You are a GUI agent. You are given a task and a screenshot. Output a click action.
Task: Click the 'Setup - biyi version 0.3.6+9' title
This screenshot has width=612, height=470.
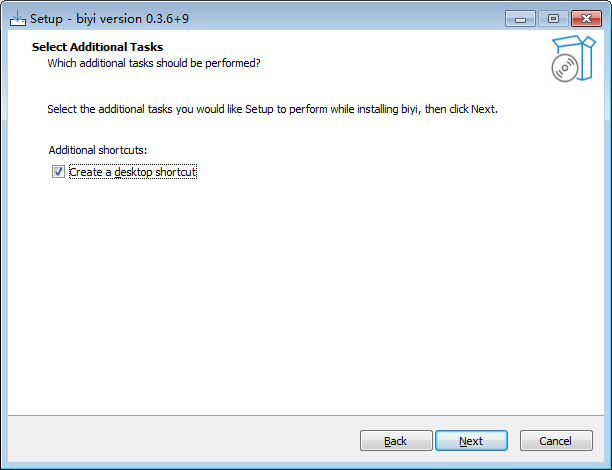tap(109, 18)
